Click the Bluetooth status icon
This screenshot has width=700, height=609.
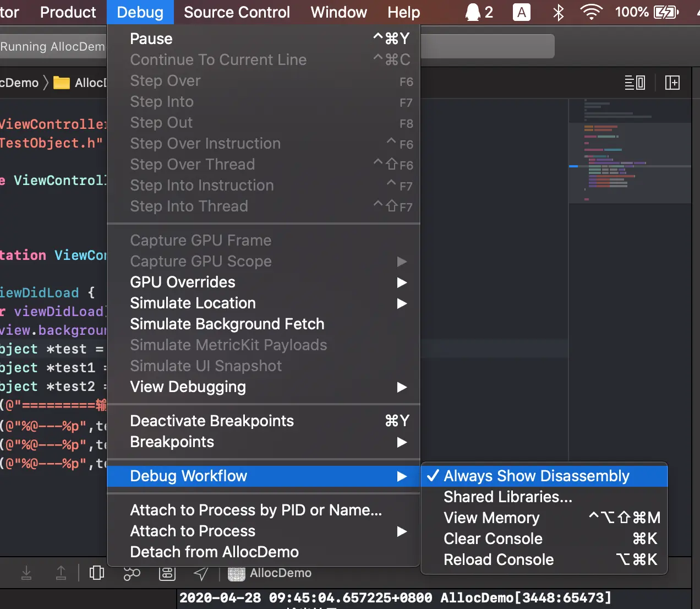[x=558, y=12]
